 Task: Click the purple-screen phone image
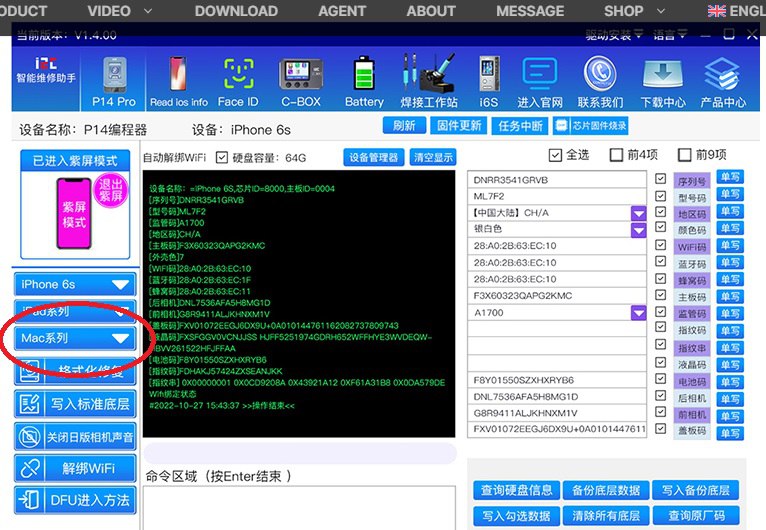pos(74,213)
